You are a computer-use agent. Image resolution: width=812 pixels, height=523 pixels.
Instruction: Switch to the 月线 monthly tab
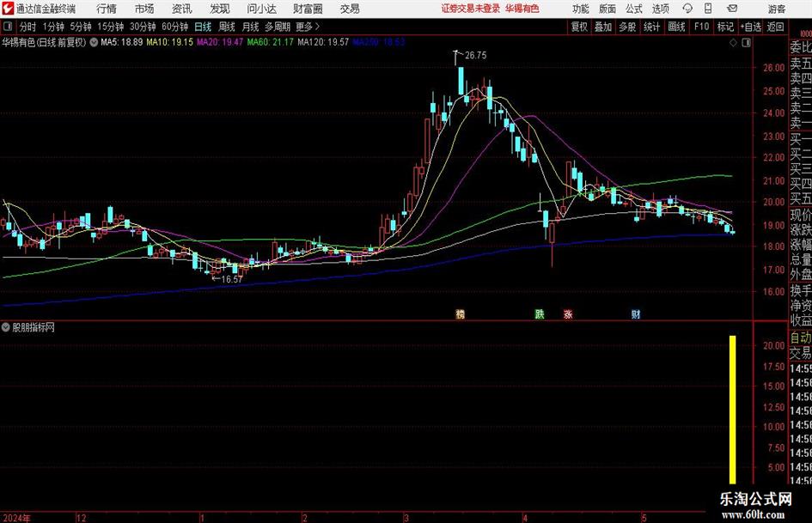tap(250, 27)
